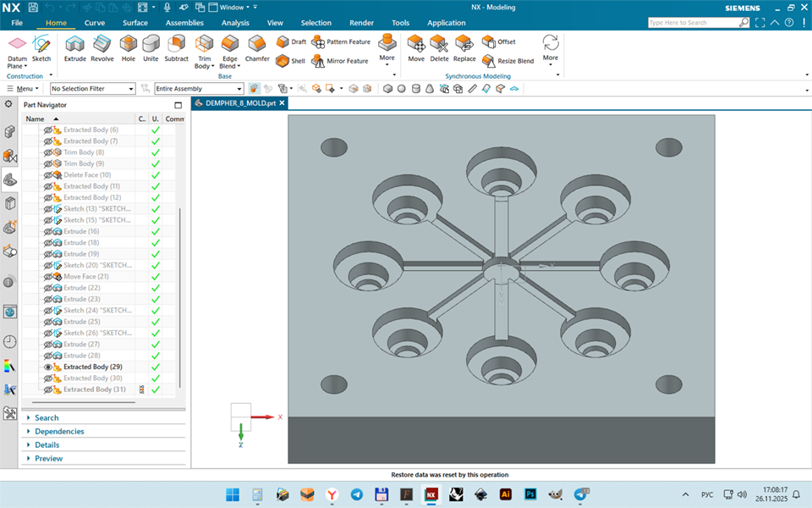Click the search magnifier icon

(x=743, y=22)
